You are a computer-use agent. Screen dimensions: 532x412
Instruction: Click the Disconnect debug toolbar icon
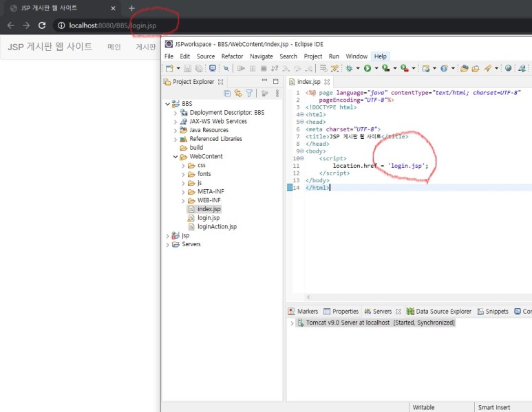275,69
